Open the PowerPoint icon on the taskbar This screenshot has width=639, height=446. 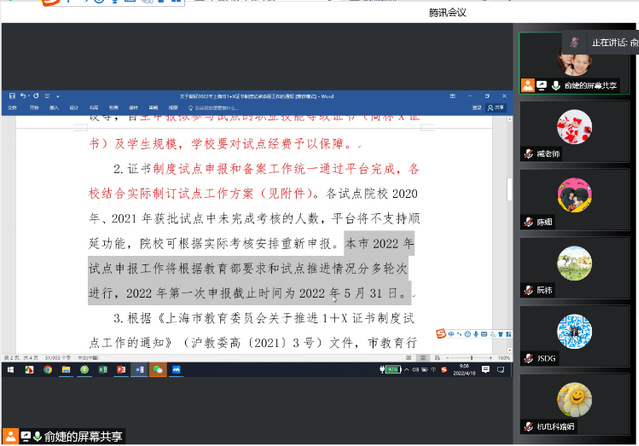(x=121, y=370)
